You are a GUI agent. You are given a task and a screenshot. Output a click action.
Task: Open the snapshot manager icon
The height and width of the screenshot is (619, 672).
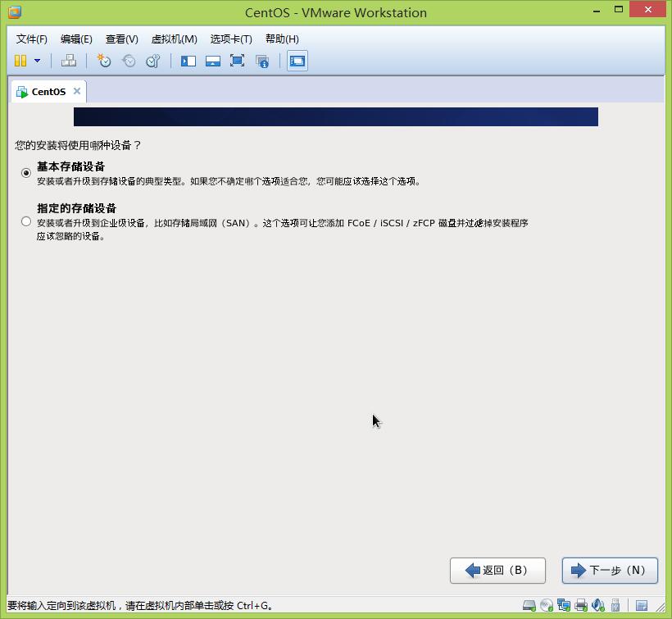(152, 61)
